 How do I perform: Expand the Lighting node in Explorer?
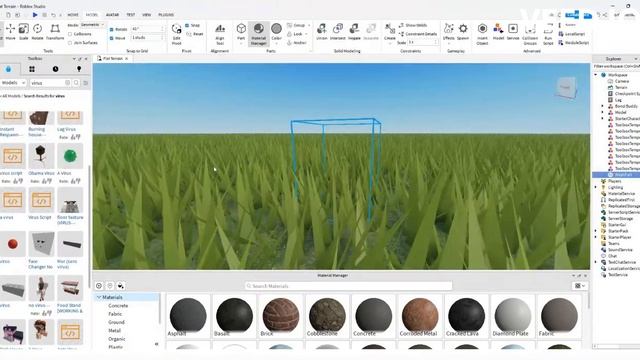[x=596, y=187]
